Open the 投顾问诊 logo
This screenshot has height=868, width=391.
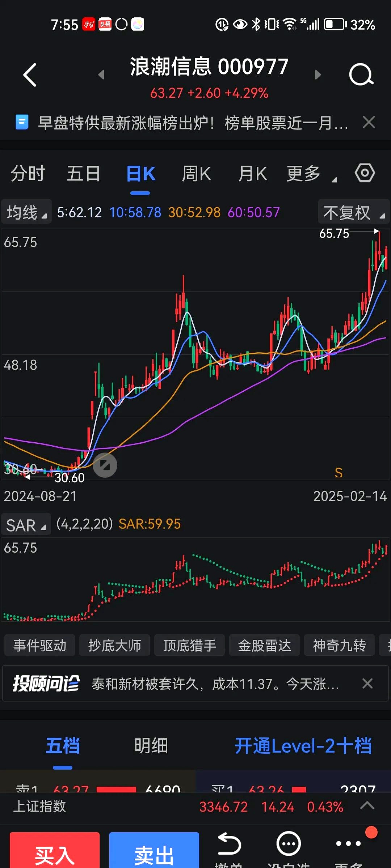(x=46, y=684)
